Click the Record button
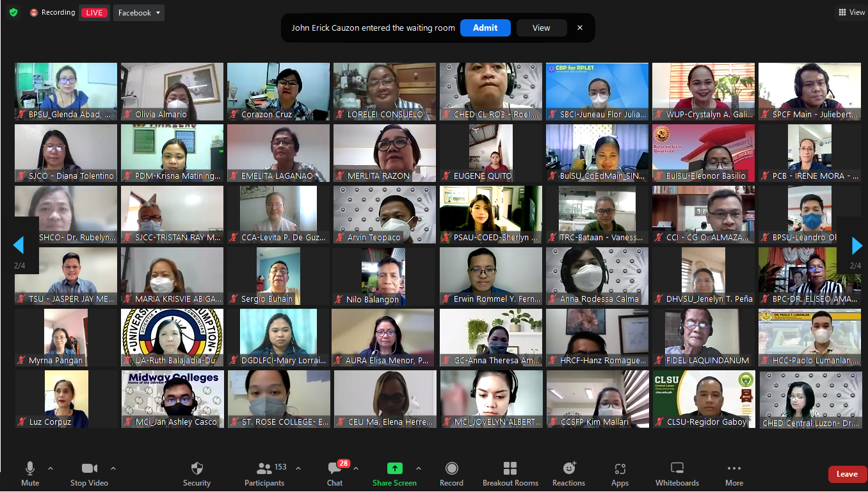The height and width of the screenshot is (492, 868). tap(452, 474)
